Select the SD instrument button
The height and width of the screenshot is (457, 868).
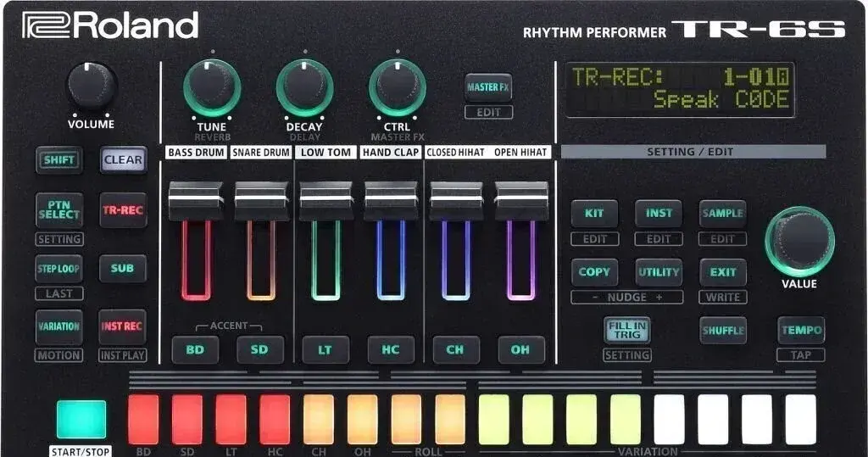(x=260, y=349)
